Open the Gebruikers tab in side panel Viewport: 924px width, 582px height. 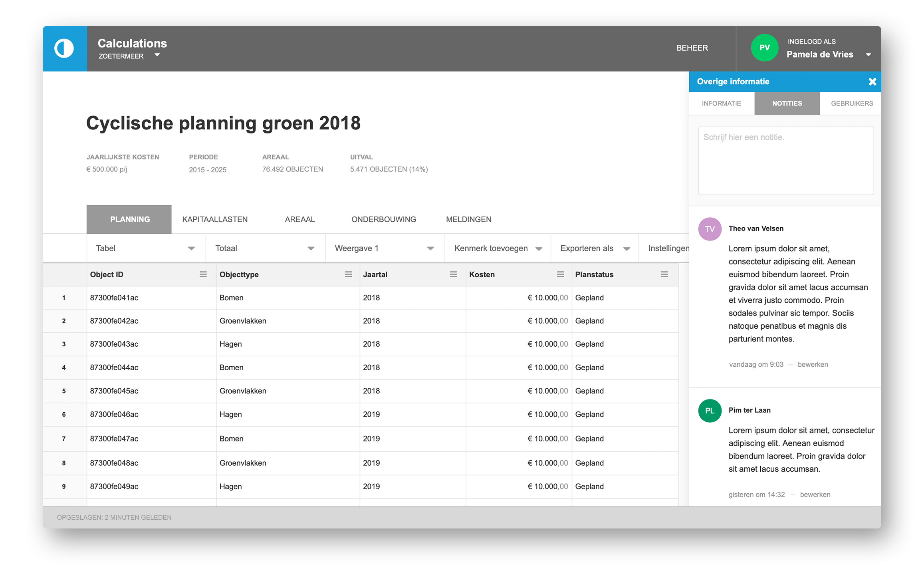[x=852, y=103]
